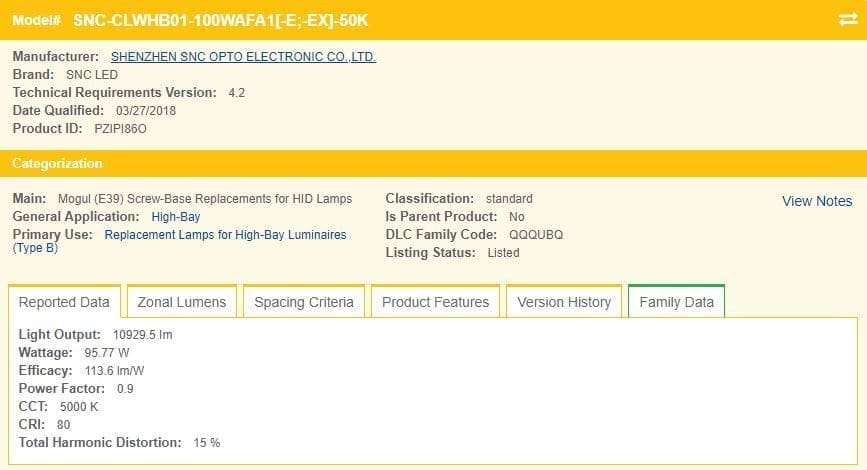The width and height of the screenshot is (867, 470).
Task: Open the Shenzhen SNC Opto Electronic manufacturer link
Action: pos(243,57)
